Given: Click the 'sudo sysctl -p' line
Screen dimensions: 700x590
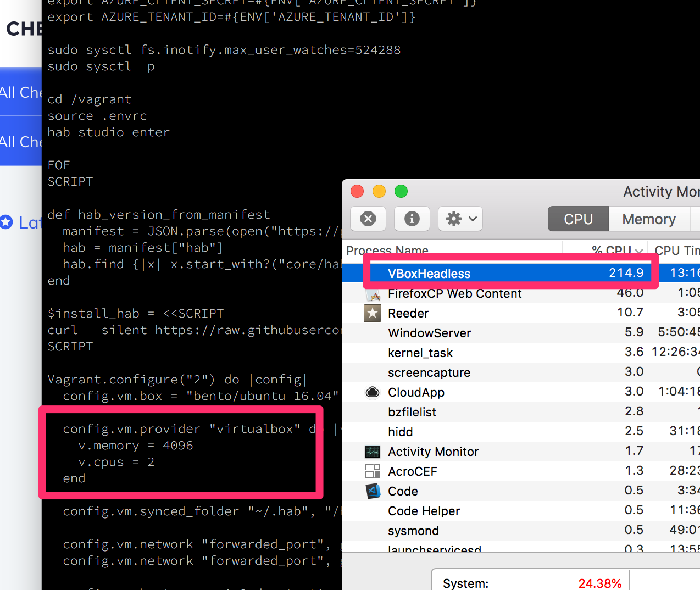Looking at the screenshot, I should tap(101, 66).
